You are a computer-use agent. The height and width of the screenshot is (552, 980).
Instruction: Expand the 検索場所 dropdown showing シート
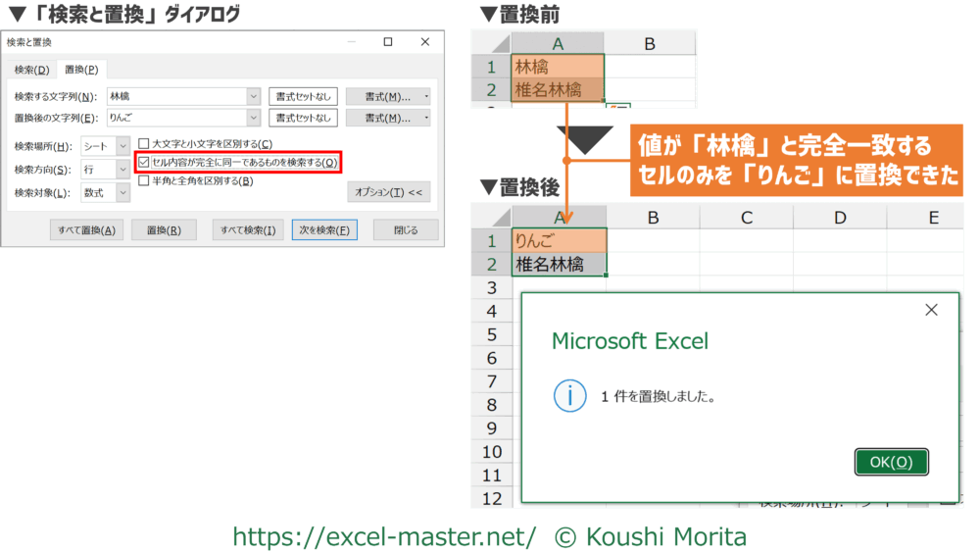tap(122, 146)
